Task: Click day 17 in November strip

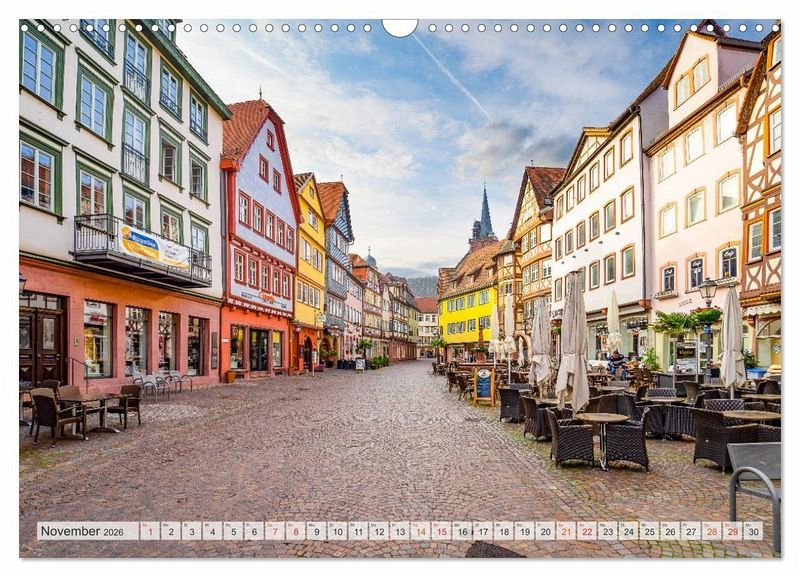Action: [x=483, y=531]
